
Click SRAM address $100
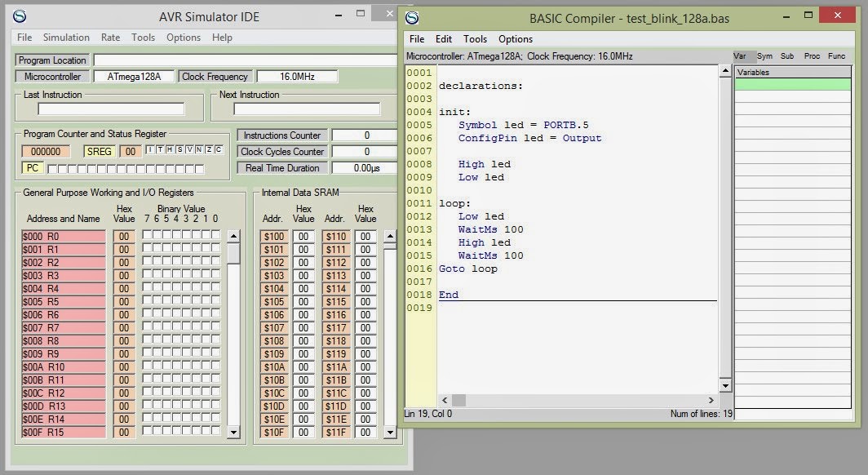pyautogui.click(x=274, y=237)
